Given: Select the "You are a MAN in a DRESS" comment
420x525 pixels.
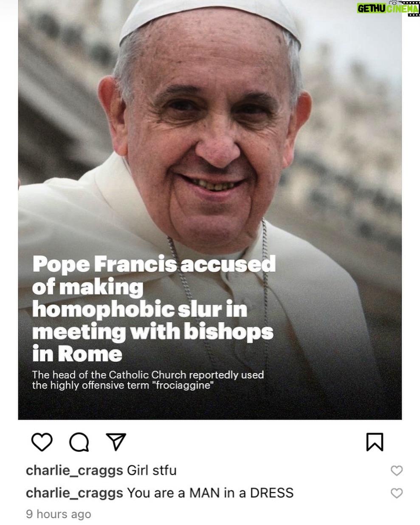Looking at the screenshot, I should pyautogui.click(x=210, y=493).
